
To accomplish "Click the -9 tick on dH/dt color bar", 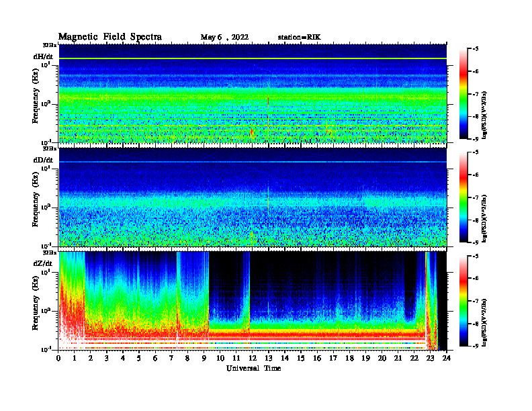I will (475, 139).
